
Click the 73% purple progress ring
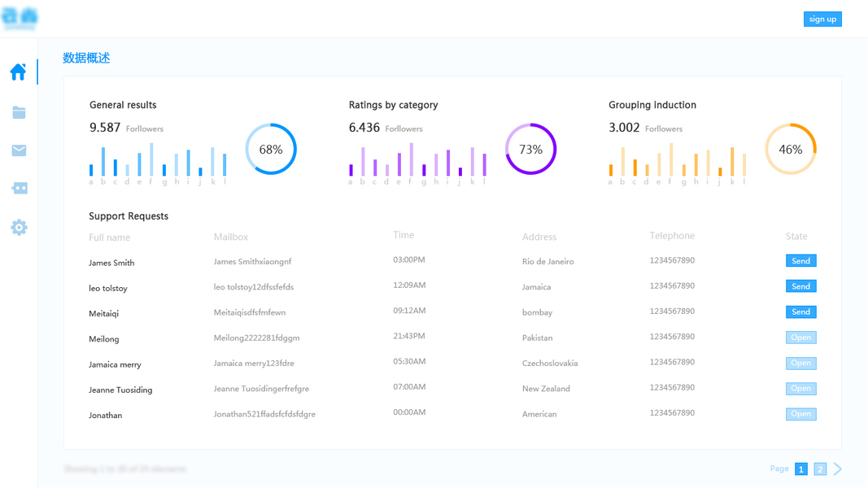(x=530, y=149)
